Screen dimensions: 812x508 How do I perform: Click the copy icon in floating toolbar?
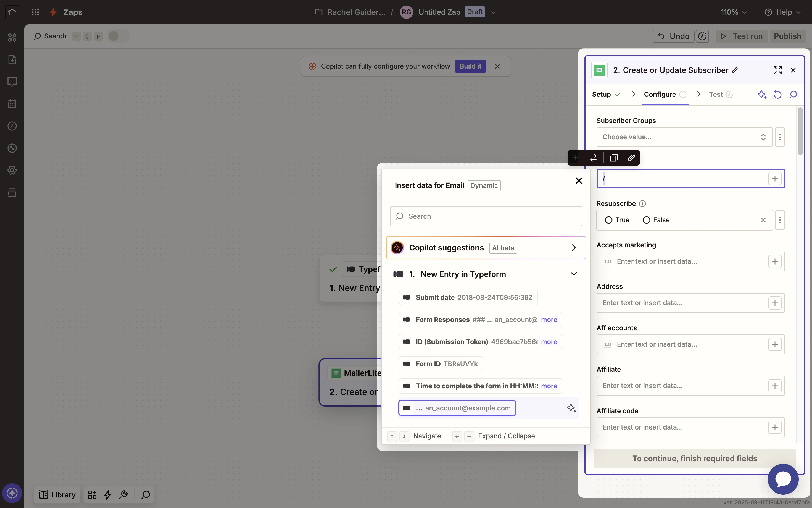614,158
